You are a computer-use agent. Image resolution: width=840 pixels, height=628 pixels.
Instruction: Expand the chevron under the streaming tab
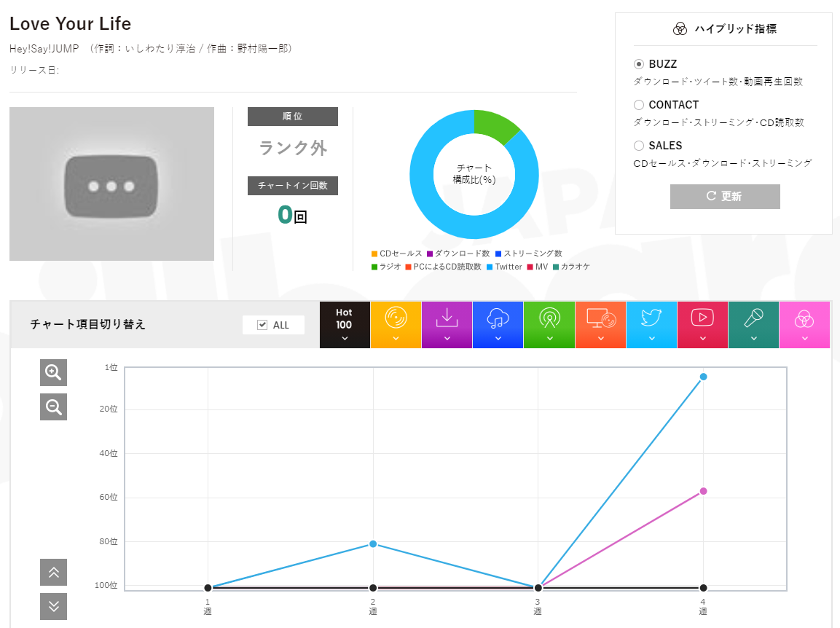[x=498, y=338]
